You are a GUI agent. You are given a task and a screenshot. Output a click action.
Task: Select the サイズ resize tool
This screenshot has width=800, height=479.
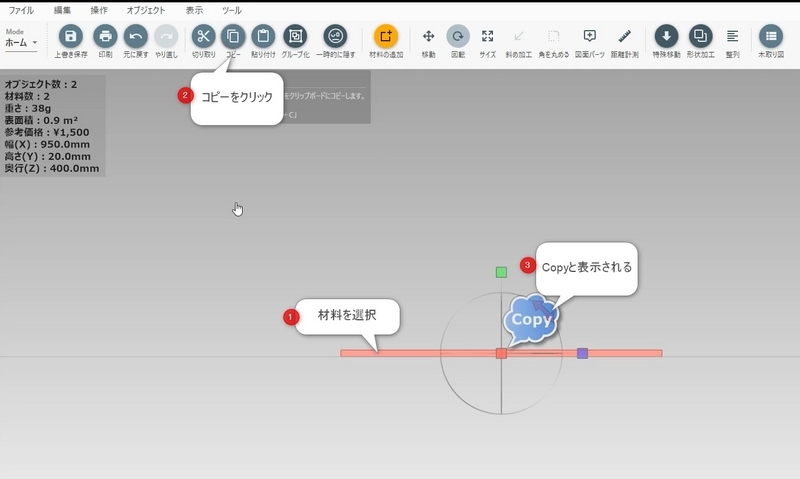(487, 36)
